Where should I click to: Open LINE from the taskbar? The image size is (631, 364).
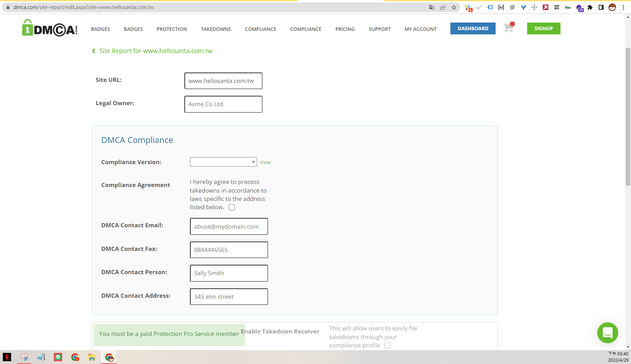[x=58, y=357]
